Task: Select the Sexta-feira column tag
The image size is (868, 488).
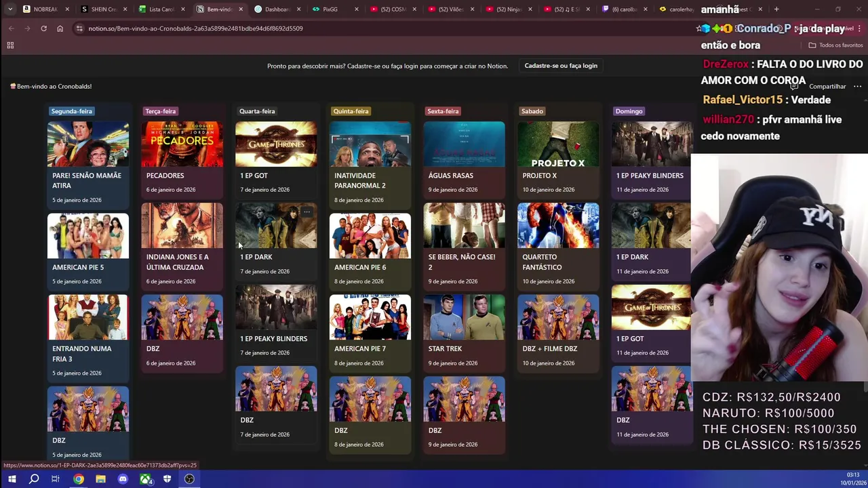Action: tap(443, 111)
